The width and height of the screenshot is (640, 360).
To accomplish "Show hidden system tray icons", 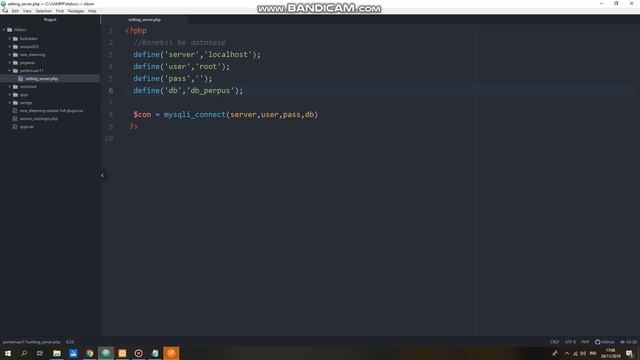I will pyautogui.click(x=567, y=353).
